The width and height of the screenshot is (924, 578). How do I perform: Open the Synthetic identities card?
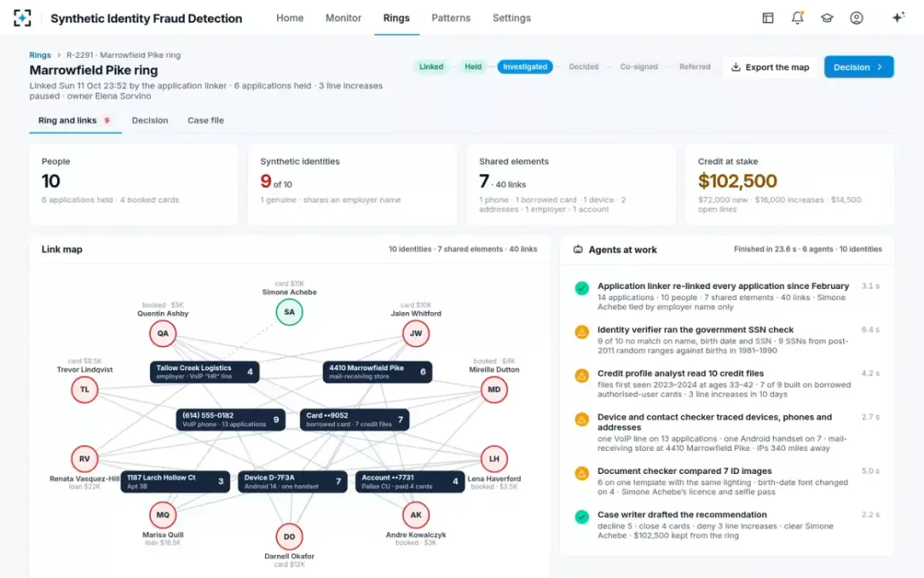point(353,184)
